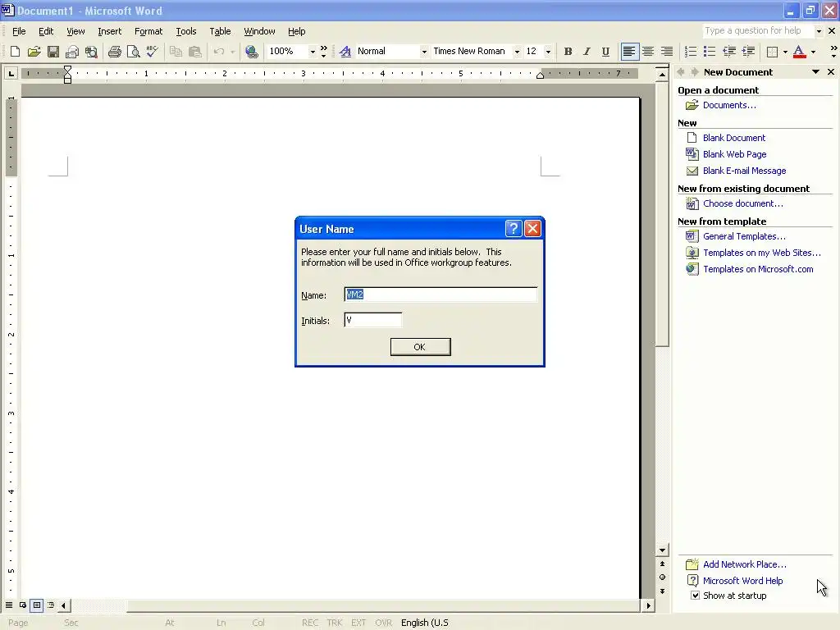This screenshot has width=840, height=630.
Task: Open the View menu
Action: coord(75,31)
